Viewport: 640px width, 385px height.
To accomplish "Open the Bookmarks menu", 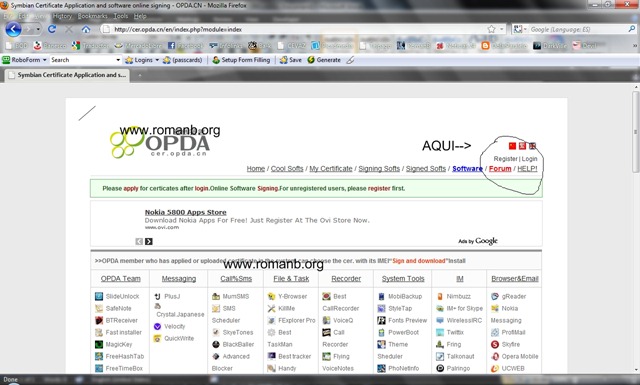I will 93,16.
